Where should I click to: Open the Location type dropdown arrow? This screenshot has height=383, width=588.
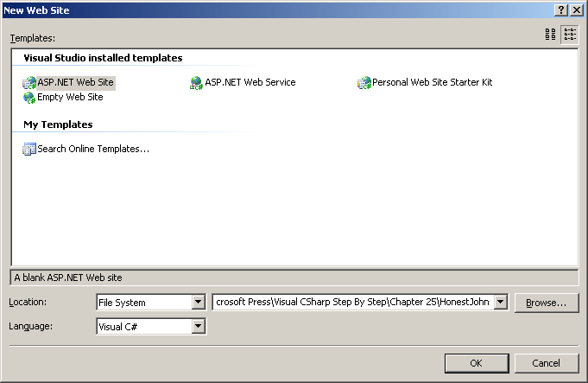198,302
